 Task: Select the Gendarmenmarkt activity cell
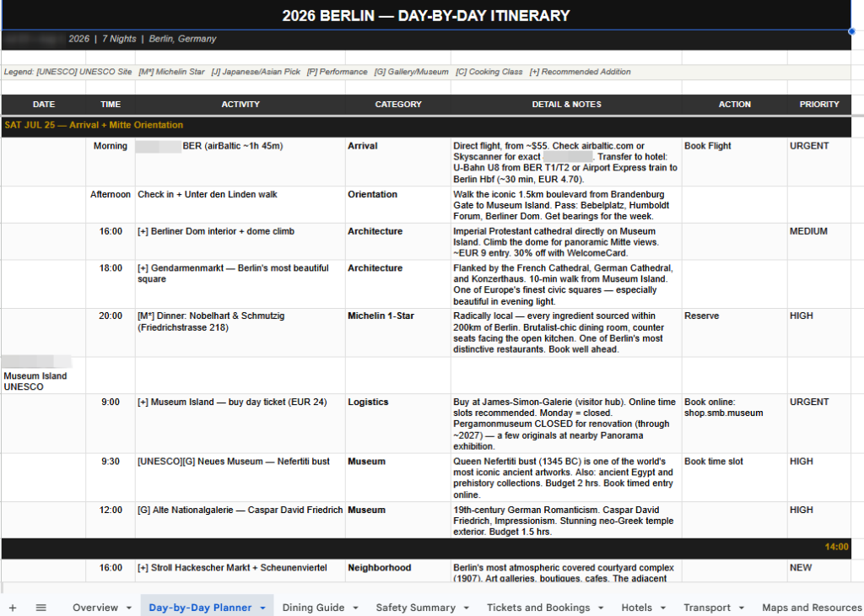tap(240, 284)
